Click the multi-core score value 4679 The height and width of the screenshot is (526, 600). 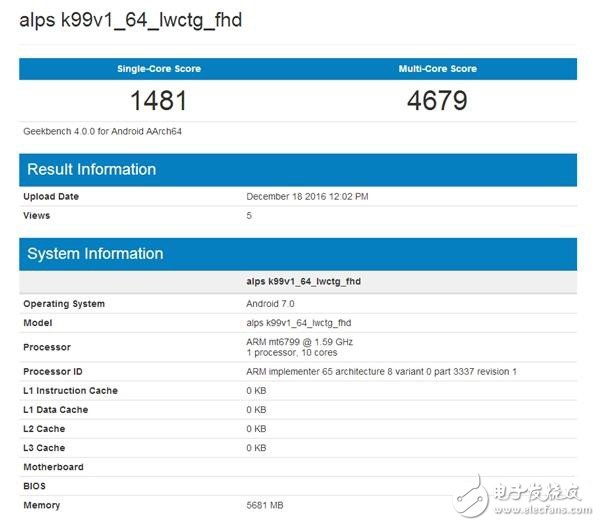click(437, 100)
